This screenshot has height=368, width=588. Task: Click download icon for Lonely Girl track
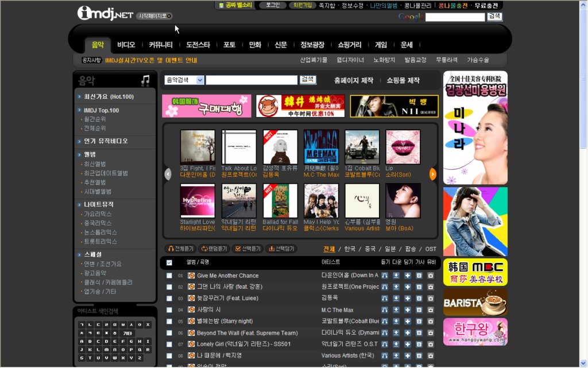(x=396, y=344)
